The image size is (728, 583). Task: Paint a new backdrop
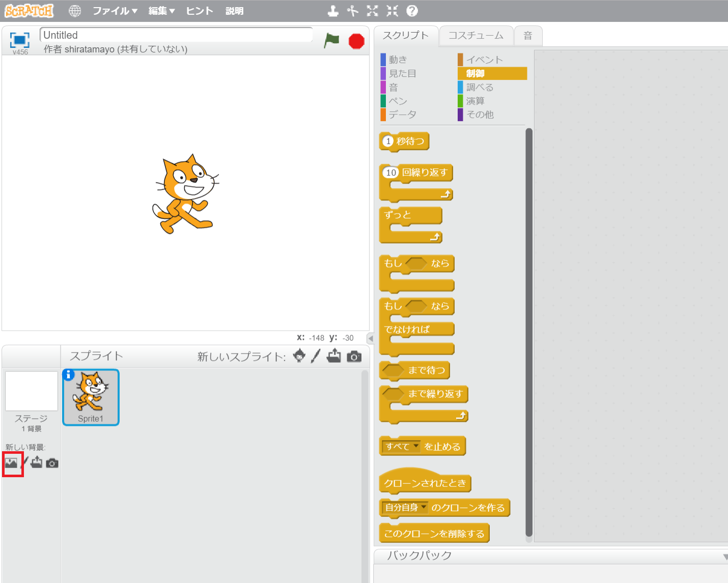click(x=25, y=462)
